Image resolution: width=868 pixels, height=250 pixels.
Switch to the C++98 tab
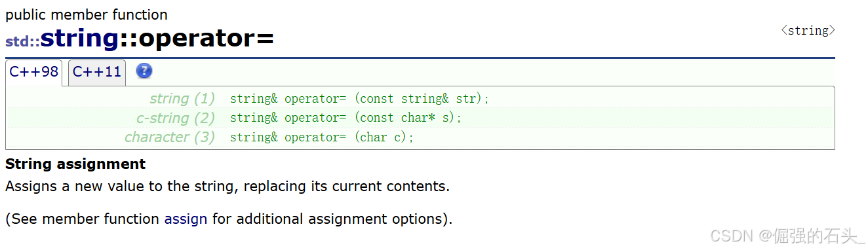[33, 73]
